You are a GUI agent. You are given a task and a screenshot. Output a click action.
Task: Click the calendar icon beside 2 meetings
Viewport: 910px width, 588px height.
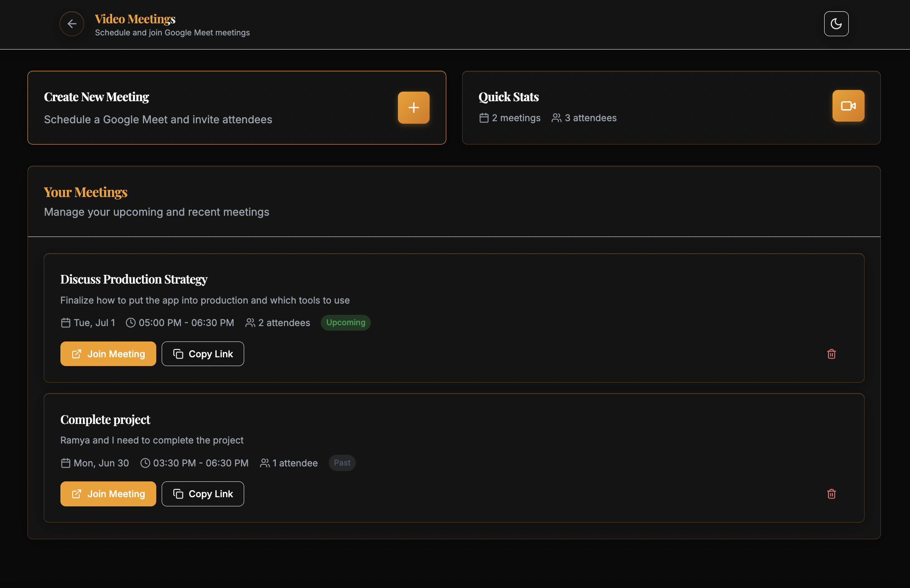[484, 118]
